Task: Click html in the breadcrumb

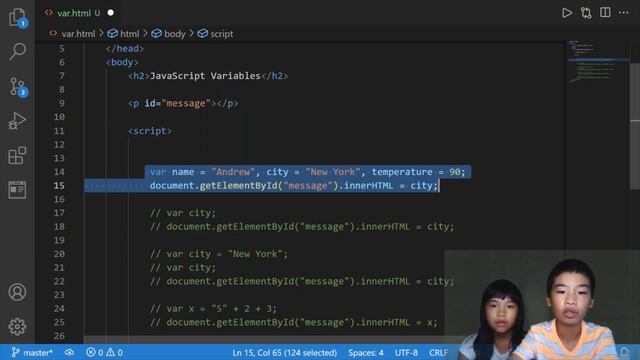Action: 123,34
